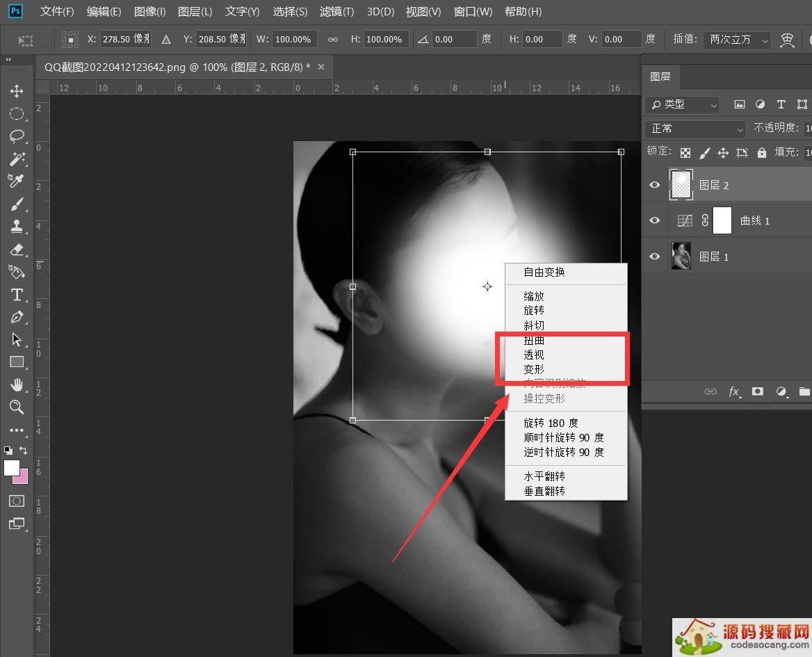Click the 曲线 1 layer mask thumbnail
This screenshot has height=657, width=812.
coord(722,220)
